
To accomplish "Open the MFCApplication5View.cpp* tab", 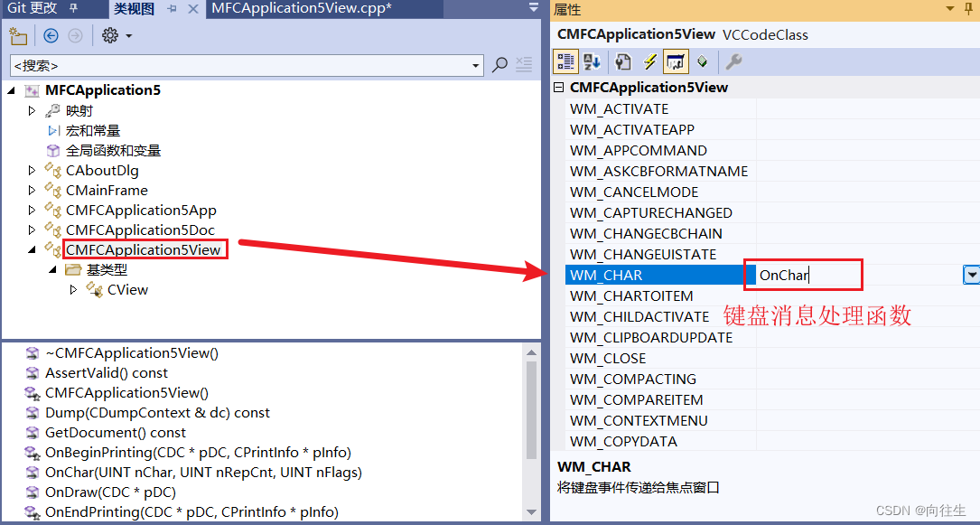I will 302,8.
